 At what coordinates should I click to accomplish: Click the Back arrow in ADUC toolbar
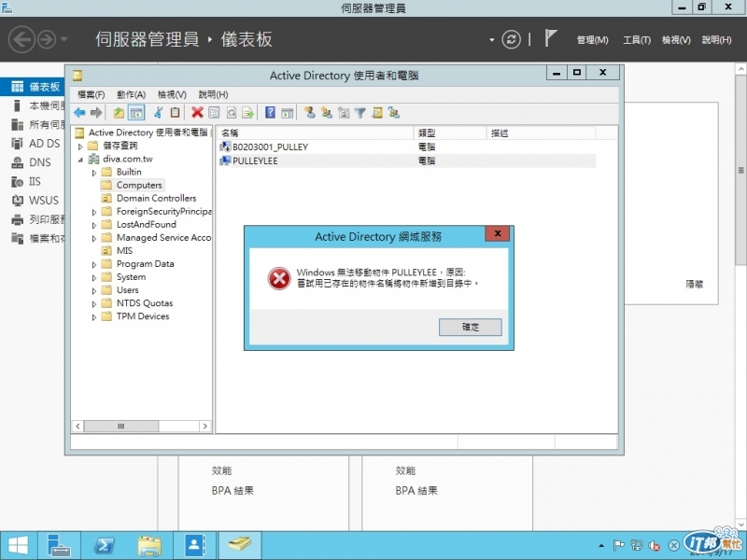(79, 113)
